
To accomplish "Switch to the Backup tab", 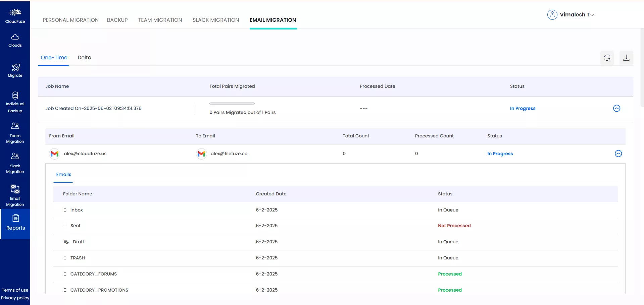I will pyautogui.click(x=117, y=20).
